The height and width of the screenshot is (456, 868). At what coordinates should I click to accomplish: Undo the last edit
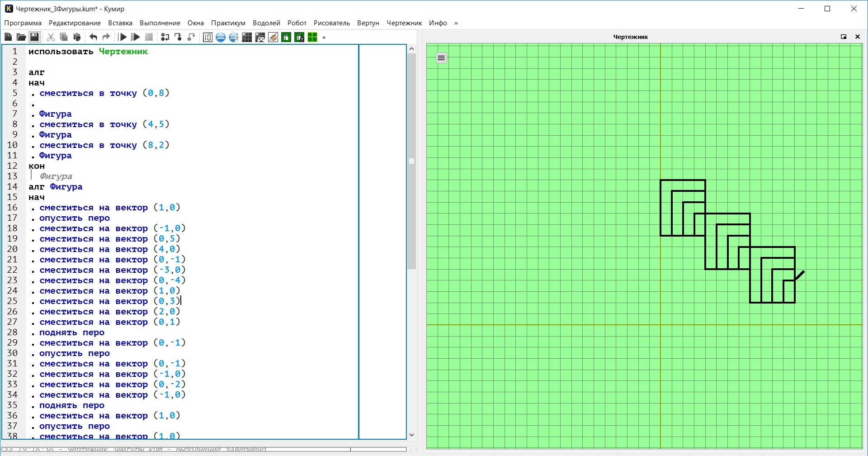93,37
